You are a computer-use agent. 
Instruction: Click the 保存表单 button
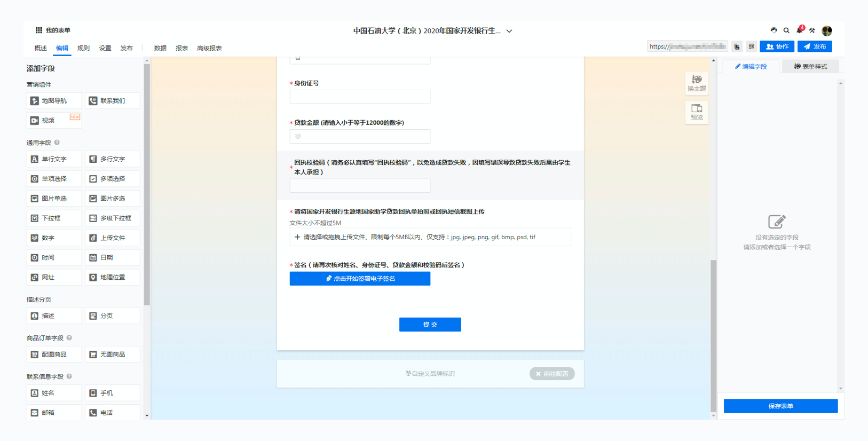780,406
